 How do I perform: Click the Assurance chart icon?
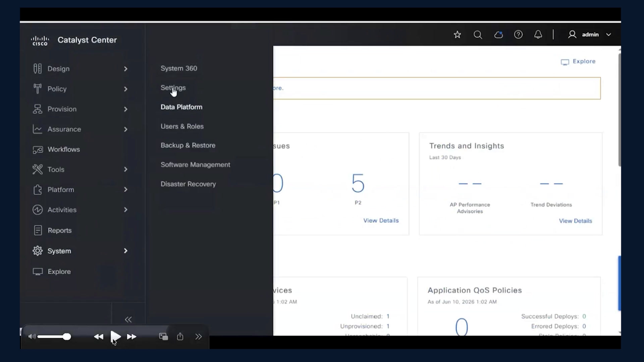point(38,129)
